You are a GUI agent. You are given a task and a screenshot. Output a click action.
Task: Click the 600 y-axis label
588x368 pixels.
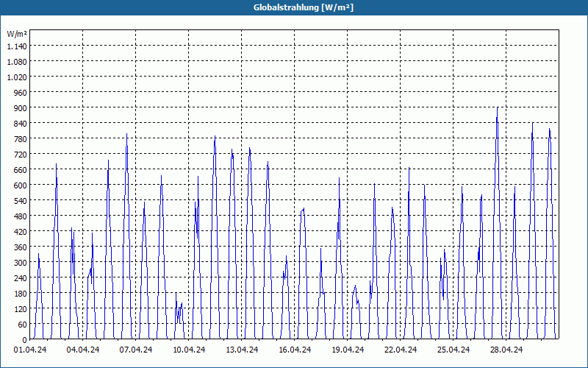click(21, 185)
